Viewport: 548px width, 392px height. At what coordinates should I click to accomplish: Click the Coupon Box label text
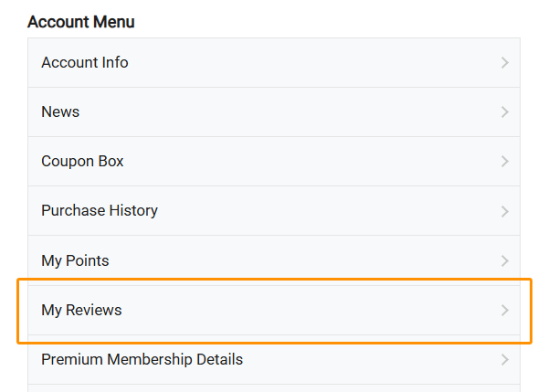coord(82,162)
